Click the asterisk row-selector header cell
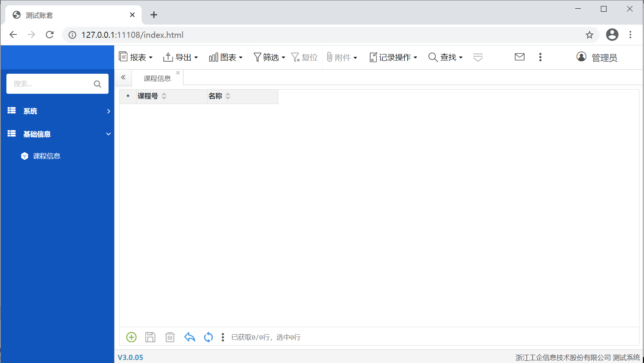The image size is (644, 363). point(128,96)
